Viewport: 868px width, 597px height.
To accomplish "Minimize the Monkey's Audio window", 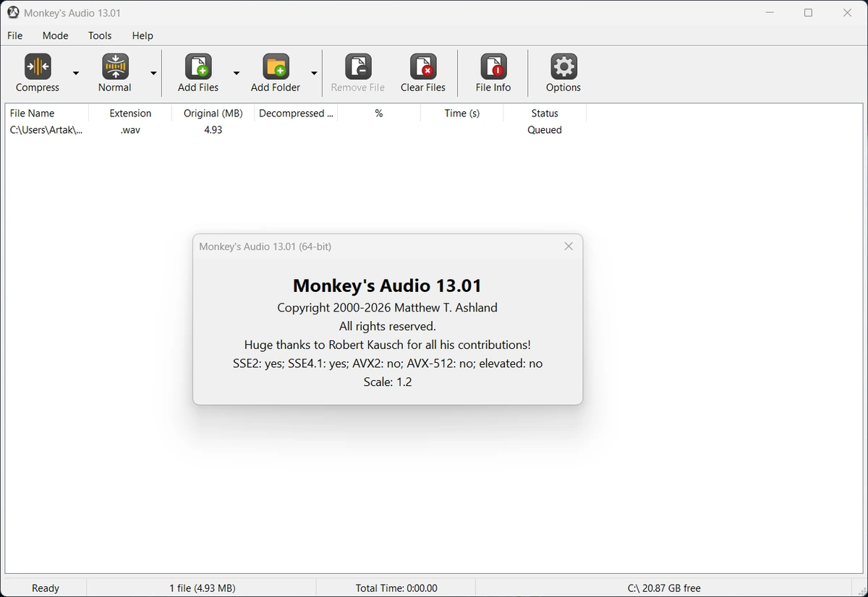I will [770, 12].
